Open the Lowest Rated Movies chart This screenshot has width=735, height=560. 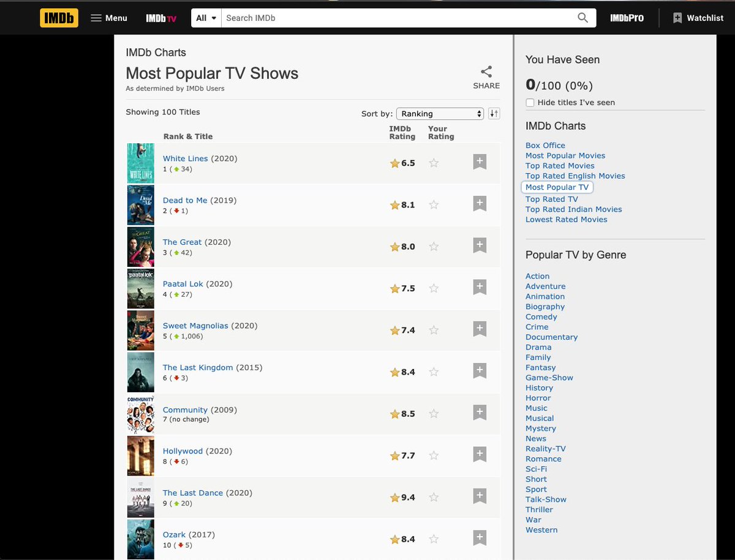567,219
